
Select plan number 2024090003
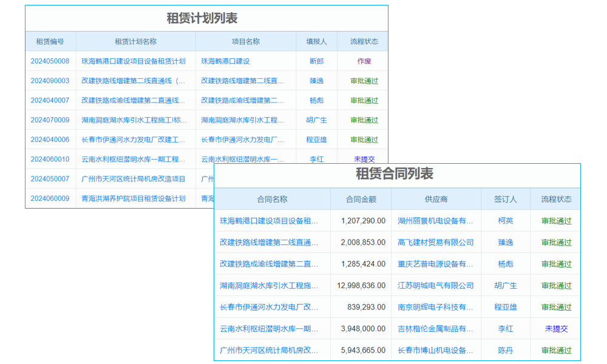click(x=51, y=81)
